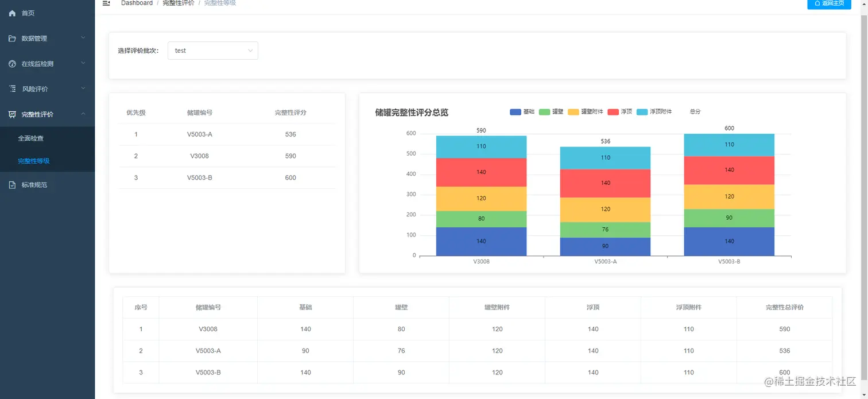The height and width of the screenshot is (399, 868).
Task: Click the 完整性评价 presentation icon
Action: pos(12,114)
